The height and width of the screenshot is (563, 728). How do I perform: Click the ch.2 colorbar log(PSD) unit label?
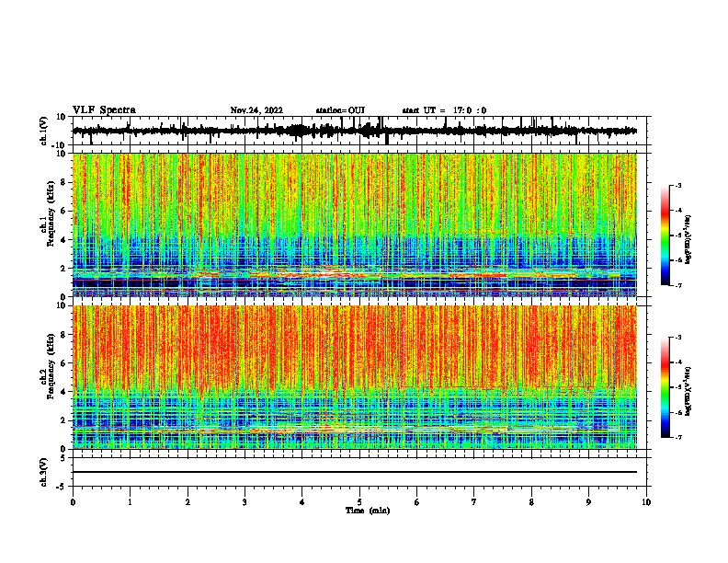pyautogui.click(x=688, y=392)
